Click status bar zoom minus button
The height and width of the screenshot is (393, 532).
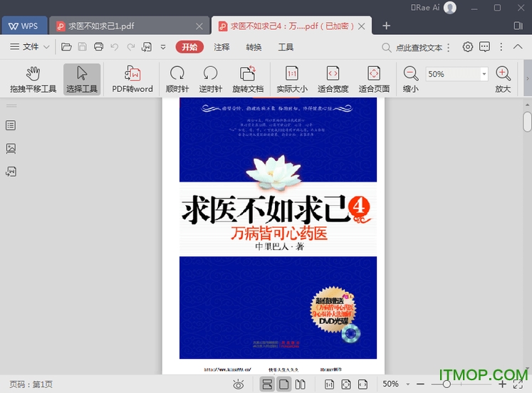coord(420,384)
